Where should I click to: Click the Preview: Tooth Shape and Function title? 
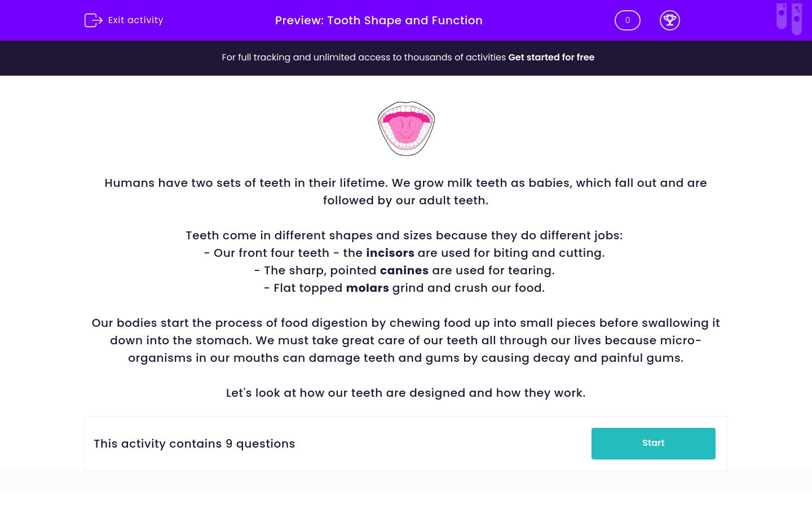coord(378,20)
